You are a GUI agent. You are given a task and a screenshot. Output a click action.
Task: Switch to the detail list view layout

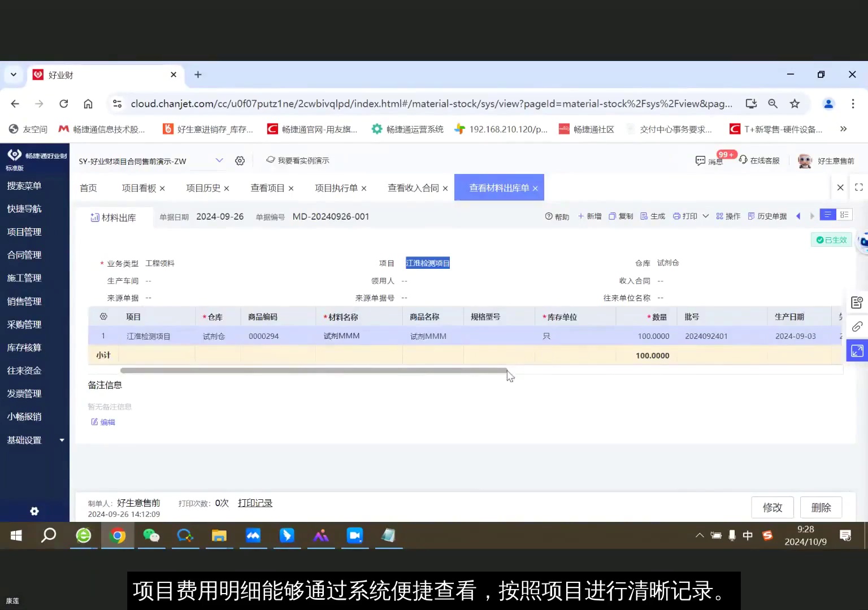click(845, 215)
